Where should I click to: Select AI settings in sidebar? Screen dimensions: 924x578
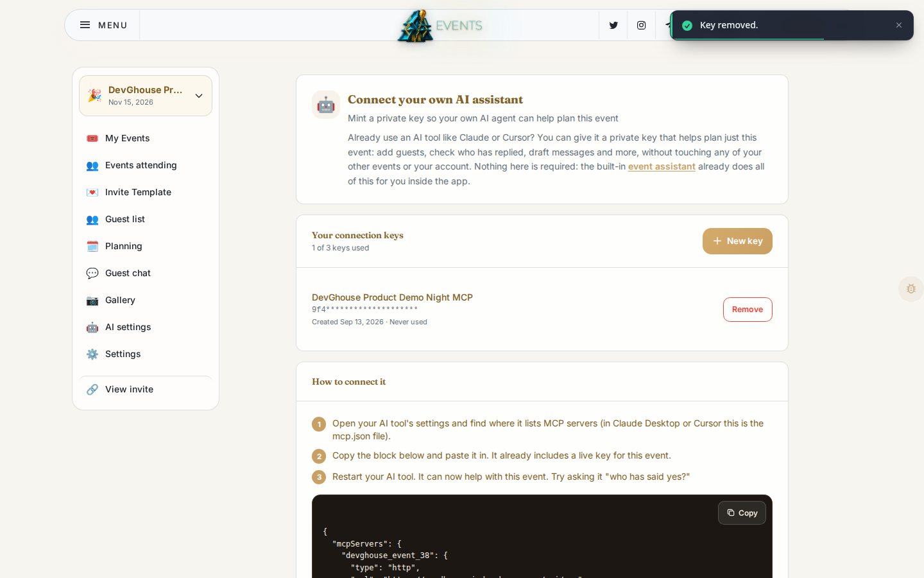click(x=146, y=327)
